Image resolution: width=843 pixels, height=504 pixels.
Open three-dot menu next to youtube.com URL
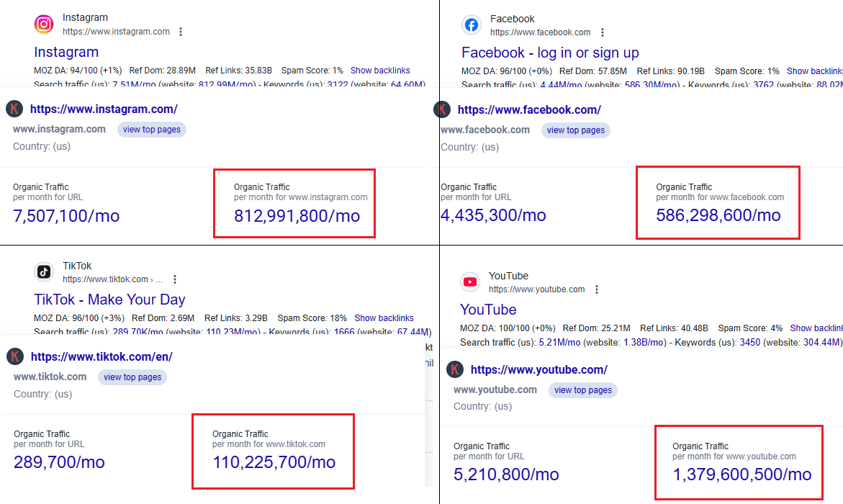[x=596, y=289]
